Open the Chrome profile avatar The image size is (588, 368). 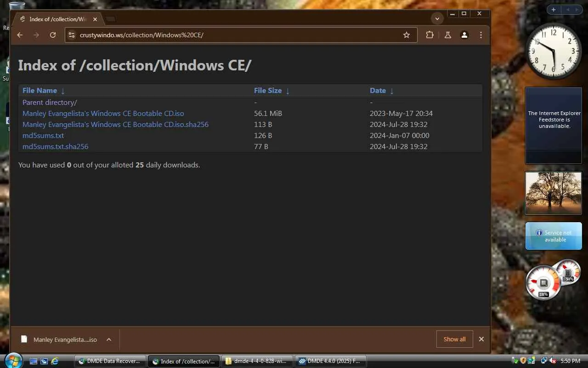coord(464,35)
